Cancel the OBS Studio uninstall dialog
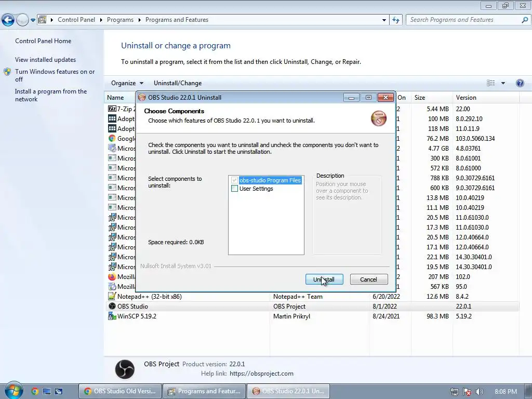This screenshot has width=532, height=399. tap(368, 279)
